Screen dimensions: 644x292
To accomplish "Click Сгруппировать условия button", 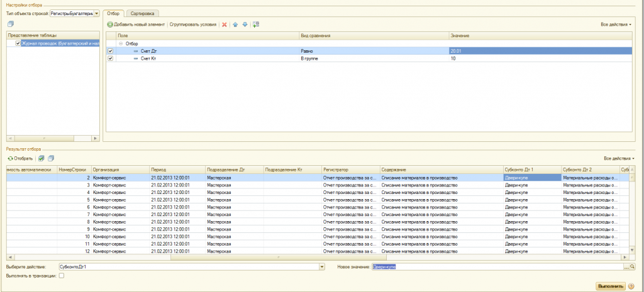I will click(193, 24).
